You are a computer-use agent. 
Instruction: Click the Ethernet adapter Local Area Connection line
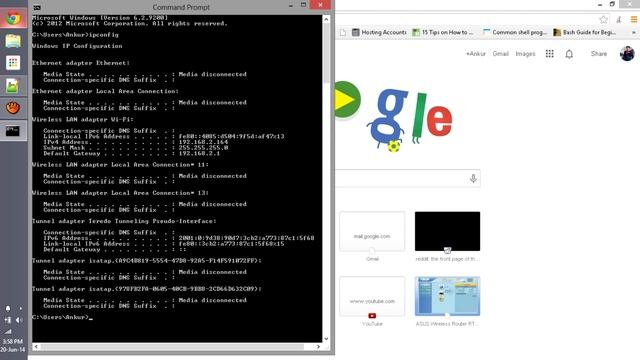(x=105, y=91)
